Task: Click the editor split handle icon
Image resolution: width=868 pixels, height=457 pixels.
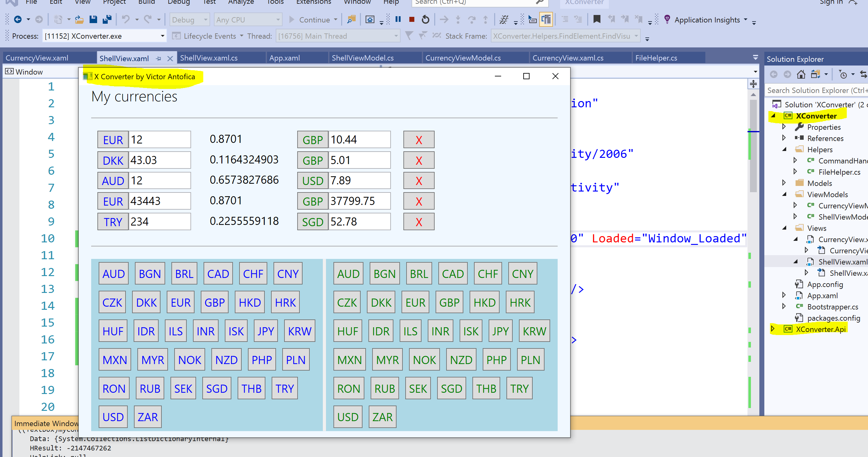Action: (753, 84)
